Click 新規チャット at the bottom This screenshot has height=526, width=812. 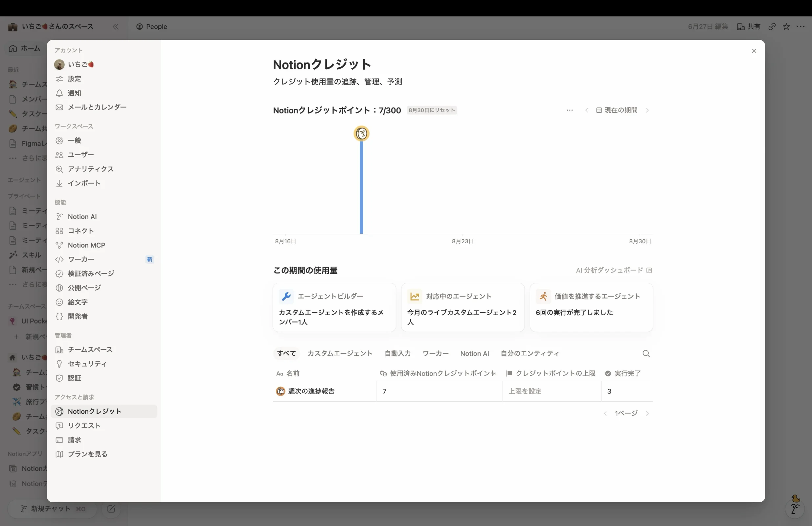(52, 509)
